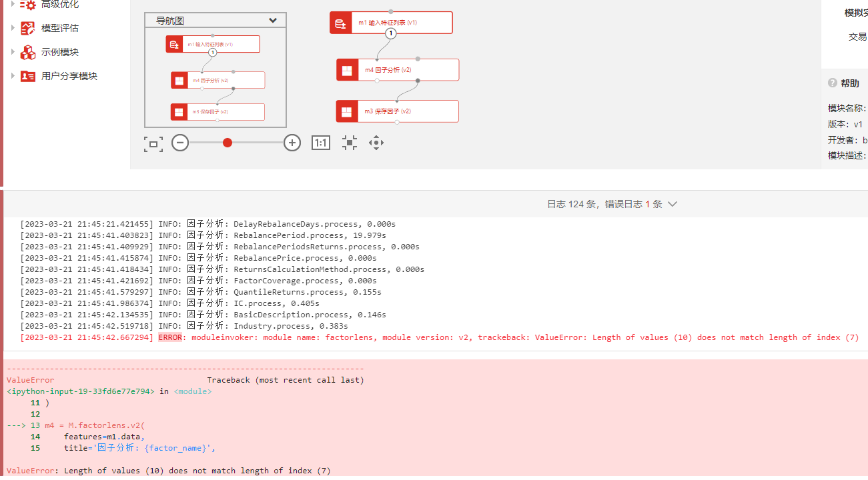This screenshot has height=480, width=868.
Task: Collapse the 导航图 navigator chevron
Action: tap(273, 20)
